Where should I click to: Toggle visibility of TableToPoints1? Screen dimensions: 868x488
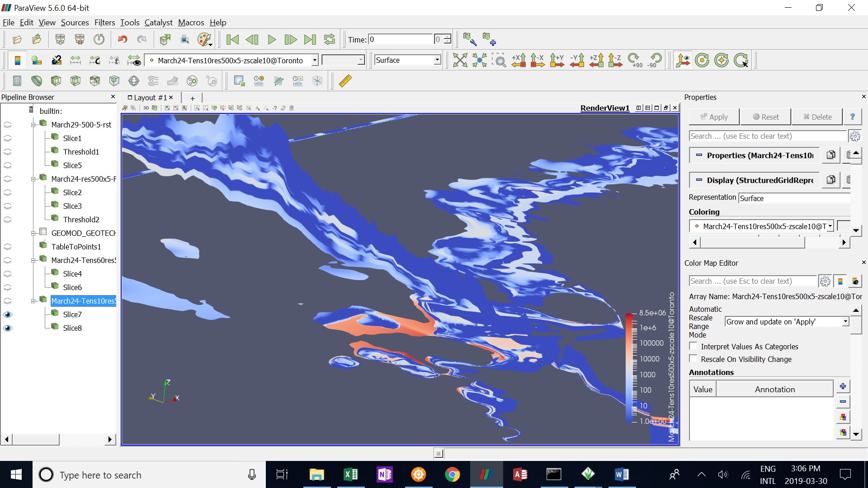pyautogui.click(x=8, y=247)
